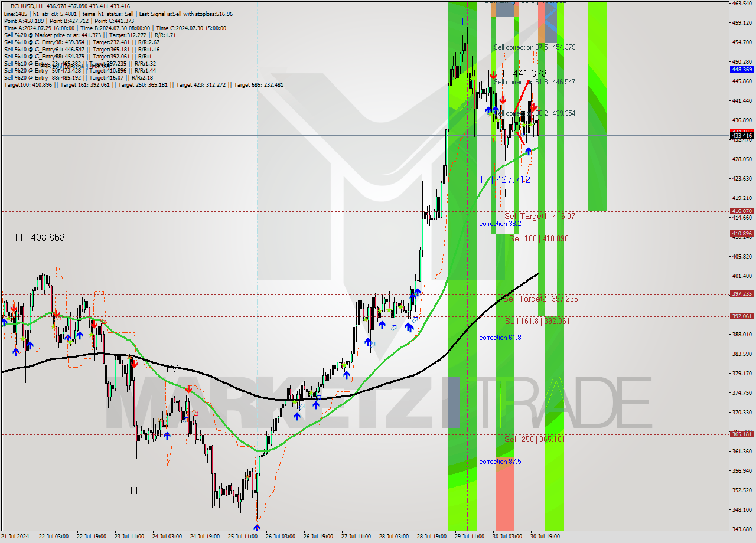Screen dimensions: 756x543
Task: Click the black 433.416 current price tag
Action: tap(742, 136)
